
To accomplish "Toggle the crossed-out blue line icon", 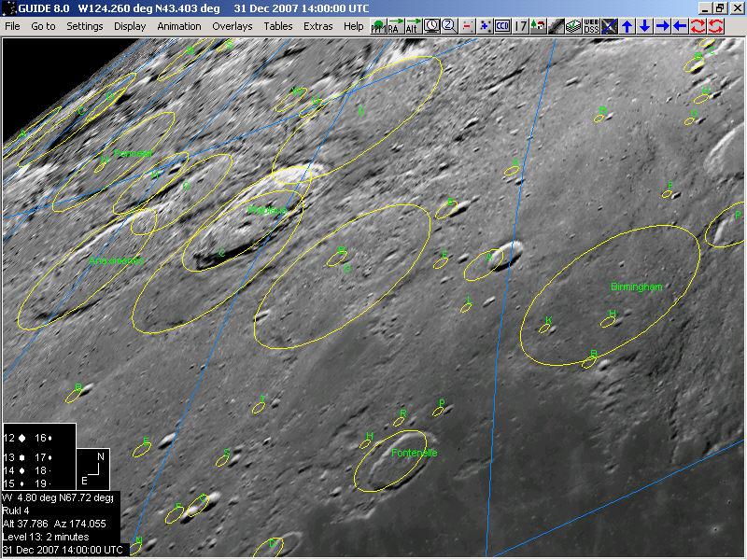I will coord(610,26).
